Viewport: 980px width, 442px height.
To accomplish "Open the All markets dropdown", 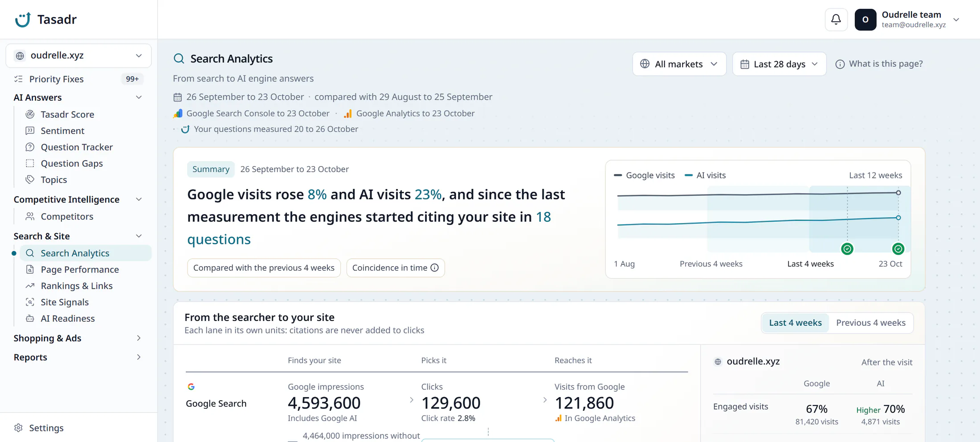I will tap(679, 64).
